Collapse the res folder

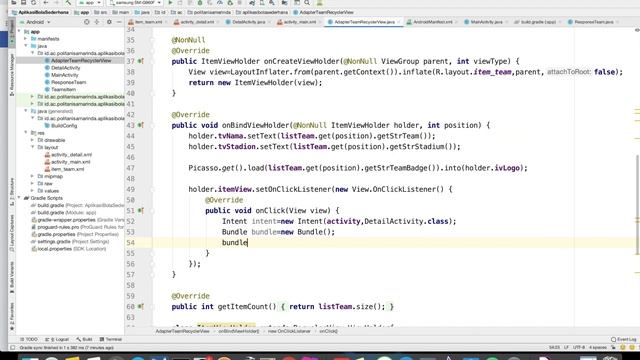[x=26, y=133]
